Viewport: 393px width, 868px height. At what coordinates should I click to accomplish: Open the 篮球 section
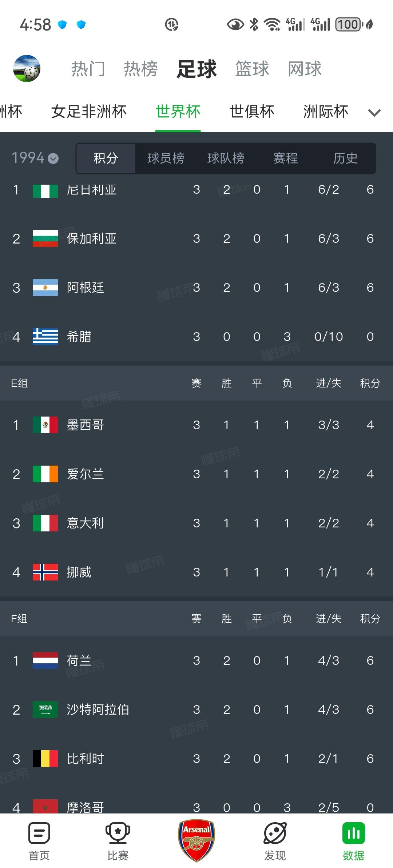click(252, 69)
